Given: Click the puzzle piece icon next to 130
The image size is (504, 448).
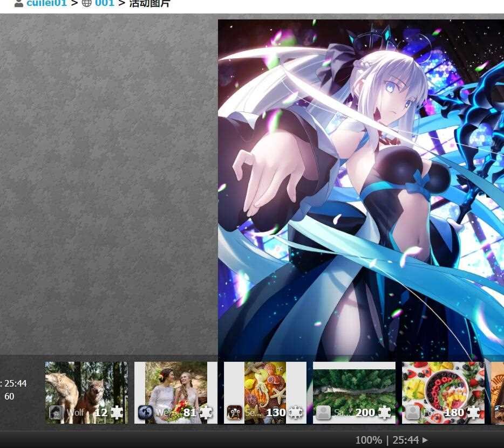Looking at the screenshot, I should [295, 412].
